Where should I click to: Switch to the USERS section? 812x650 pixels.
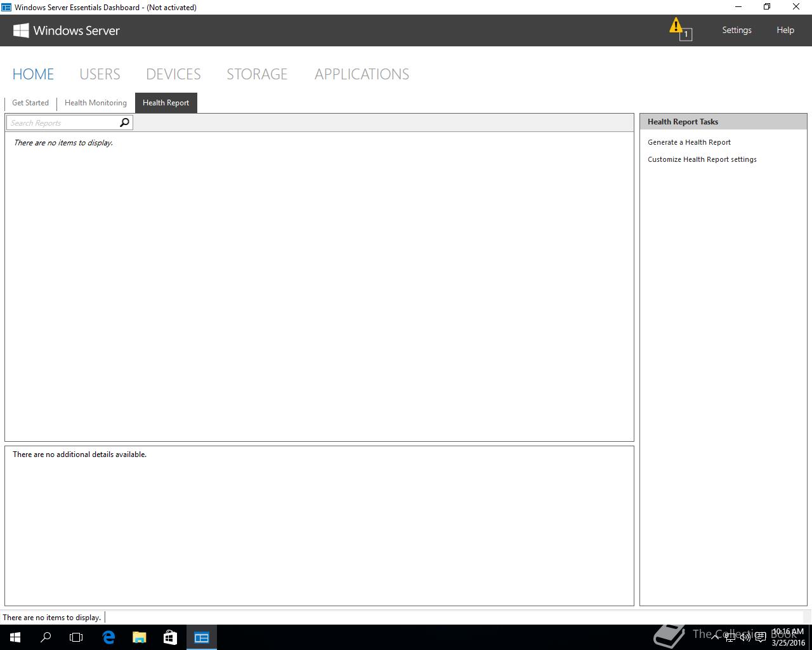click(100, 74)
